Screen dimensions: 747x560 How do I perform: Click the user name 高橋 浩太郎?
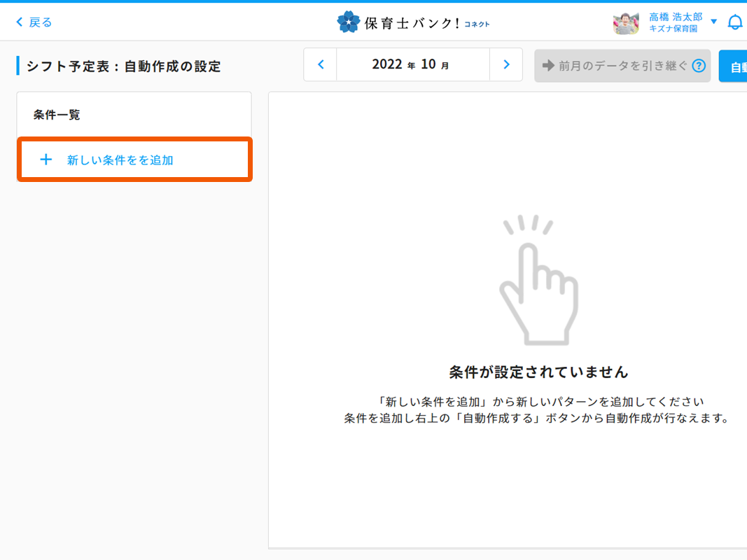point(675,17)
